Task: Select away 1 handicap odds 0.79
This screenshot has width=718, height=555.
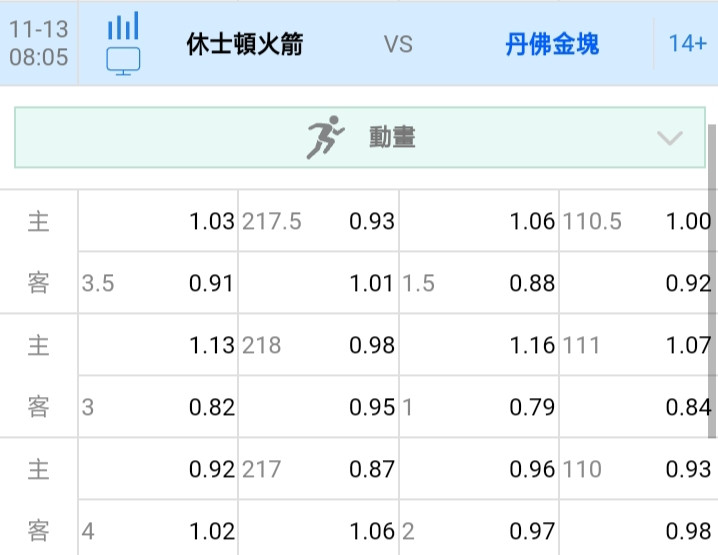Action: pyautogui.click(x=532, y=408)
